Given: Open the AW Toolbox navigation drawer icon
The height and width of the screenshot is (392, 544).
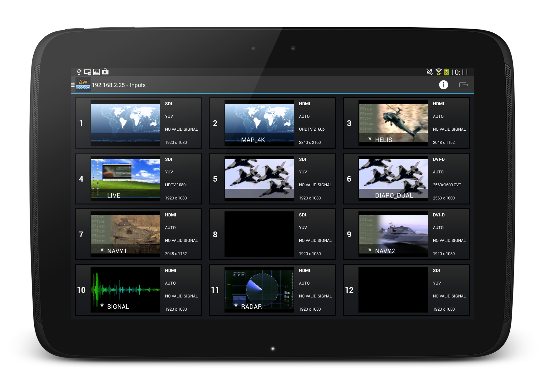Looking at the screenshot, I should click(x=81, y=85).
